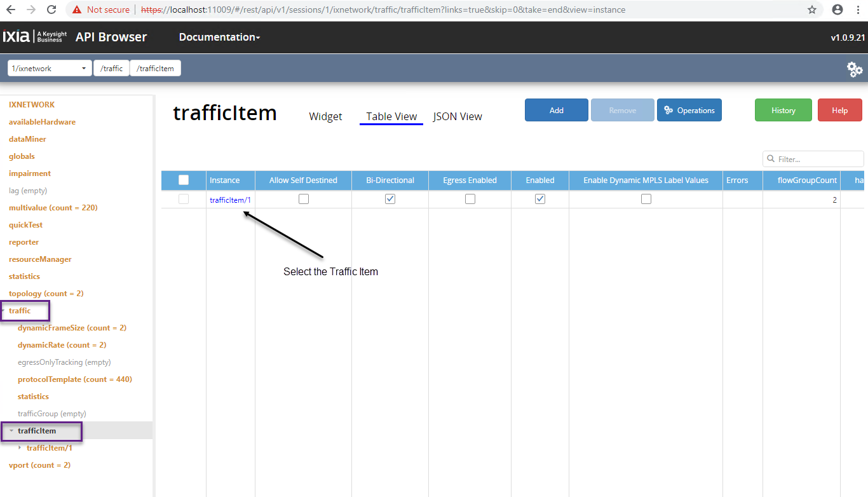Click the Not secure warning icon
The width and height of the screenshot is (868, 497).
coord(77,10)
